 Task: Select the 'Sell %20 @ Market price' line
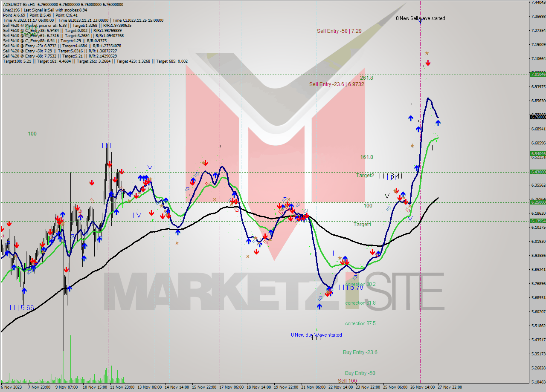67,25
